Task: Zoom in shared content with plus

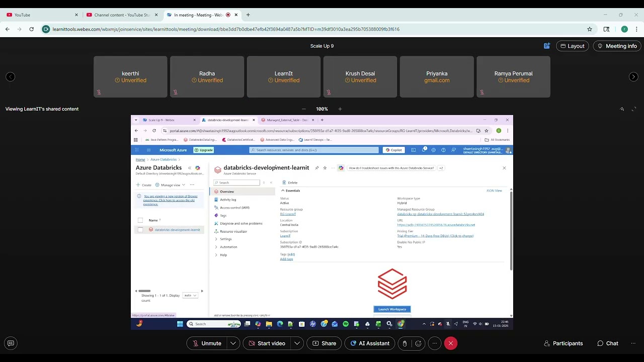Action: pos(340,109)
